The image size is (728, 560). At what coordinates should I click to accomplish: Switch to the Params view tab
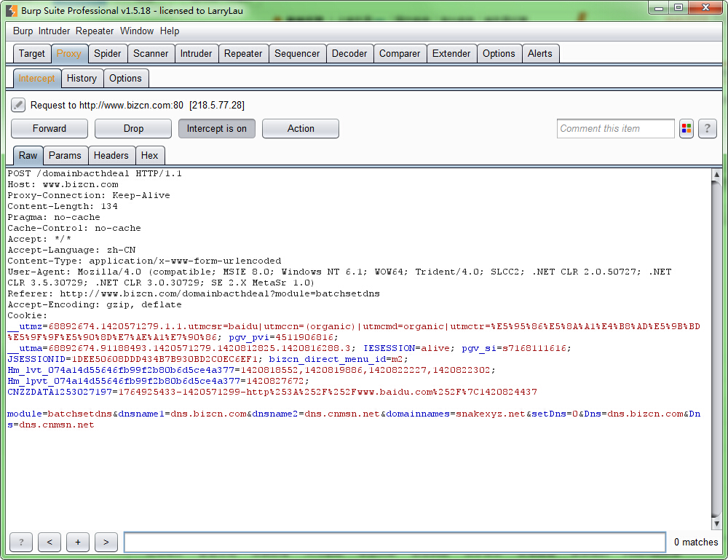coord(65,155)
